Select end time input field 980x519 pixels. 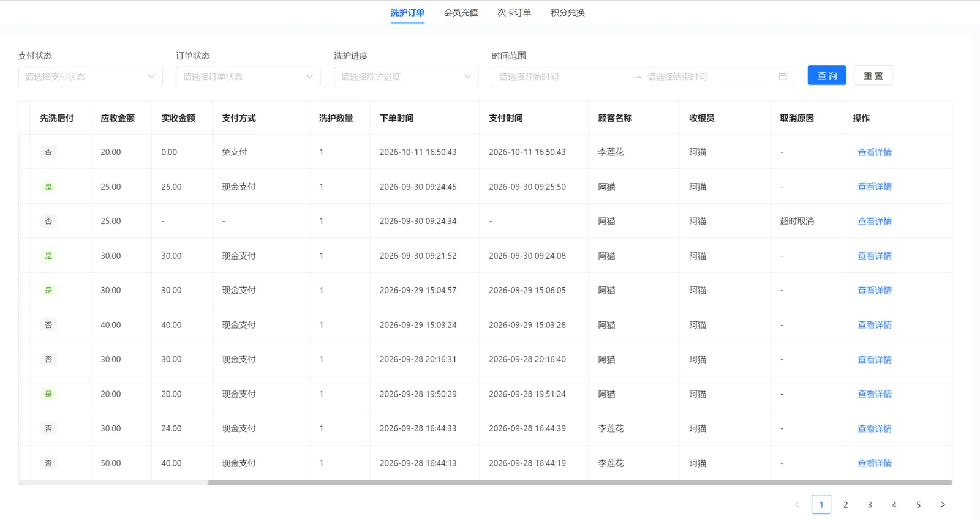[710, 77]
